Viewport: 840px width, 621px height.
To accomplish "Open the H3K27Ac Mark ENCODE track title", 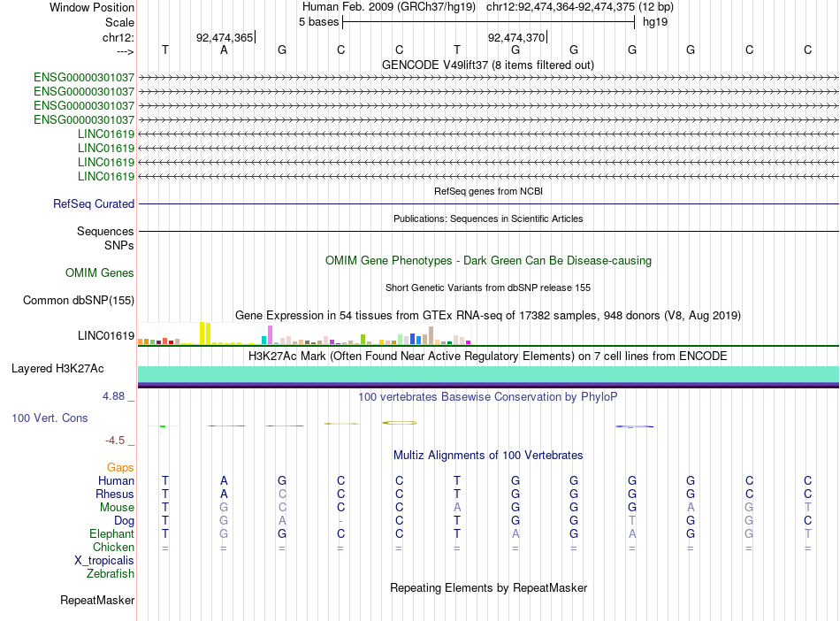I will (488, 356).
